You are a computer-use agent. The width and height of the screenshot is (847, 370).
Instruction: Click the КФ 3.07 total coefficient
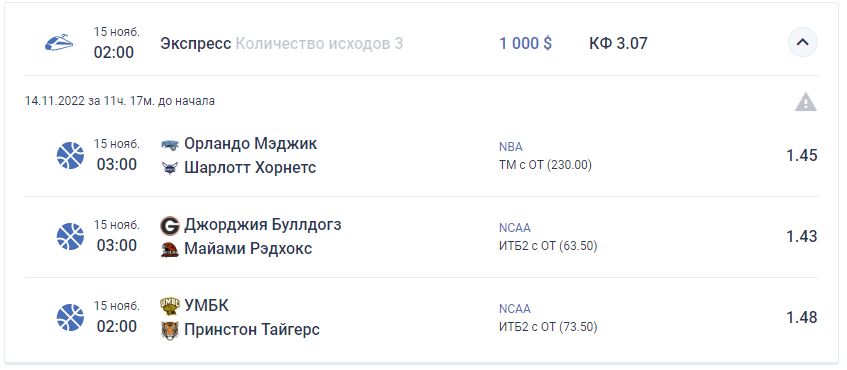[x=618, y=43]
